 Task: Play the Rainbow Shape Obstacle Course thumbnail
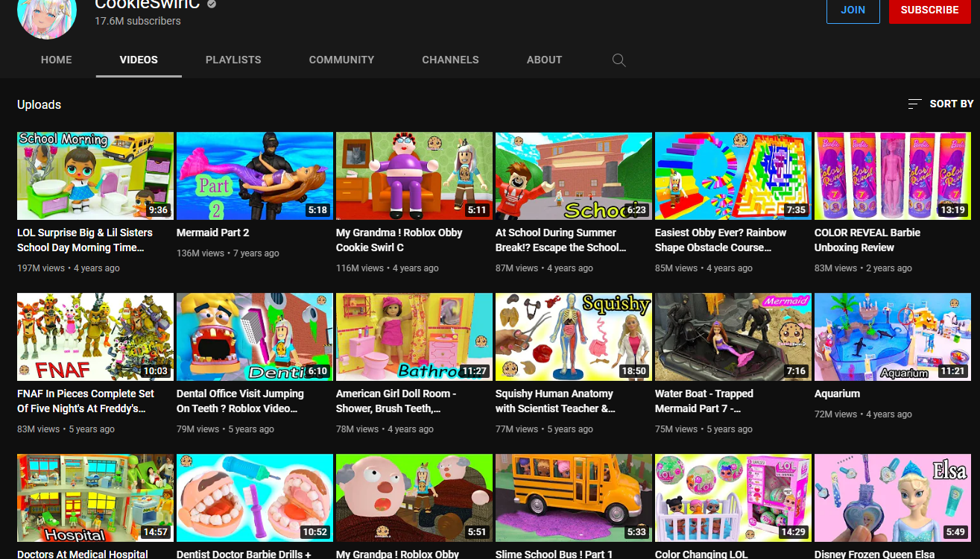point(733,176)
